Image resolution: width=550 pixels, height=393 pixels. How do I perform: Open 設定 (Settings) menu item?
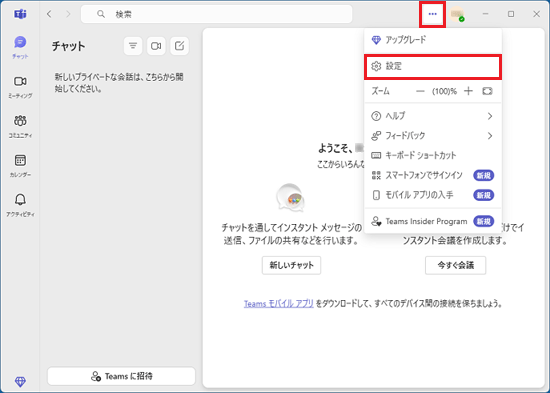(433, 66)
